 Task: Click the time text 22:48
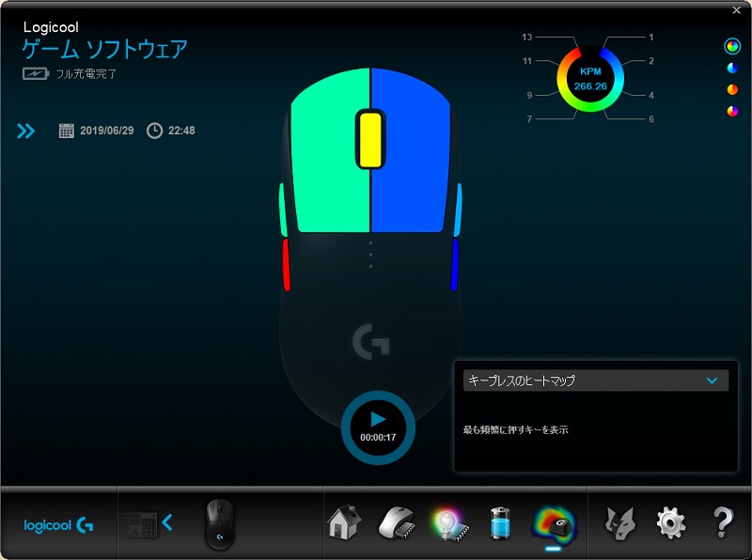[181, 131]
